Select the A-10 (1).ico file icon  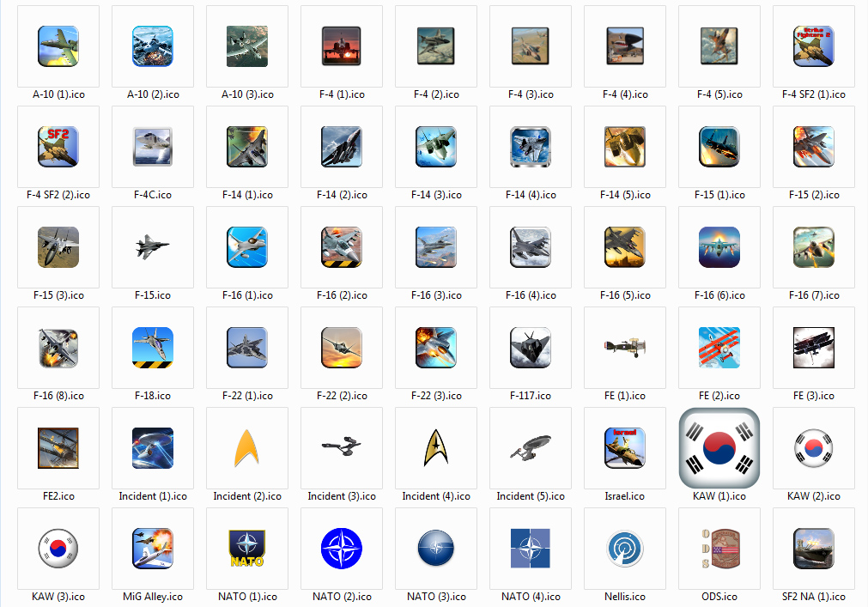58,46
